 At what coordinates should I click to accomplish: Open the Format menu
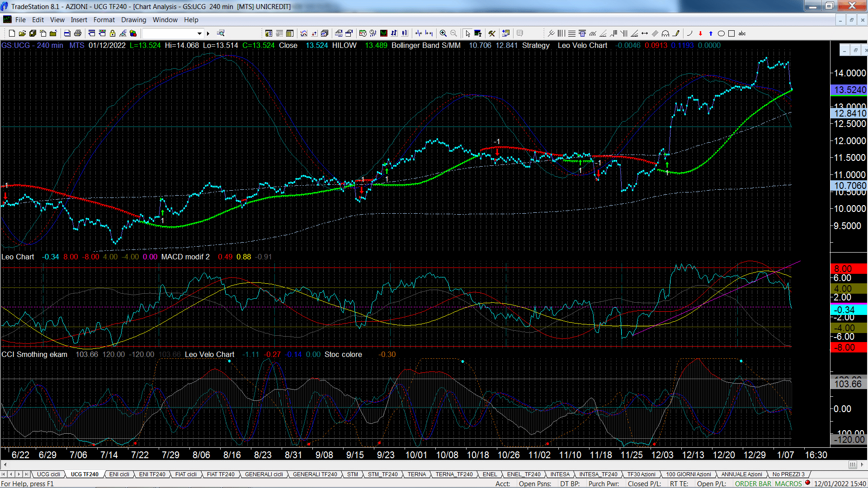[x=104, y=20]
